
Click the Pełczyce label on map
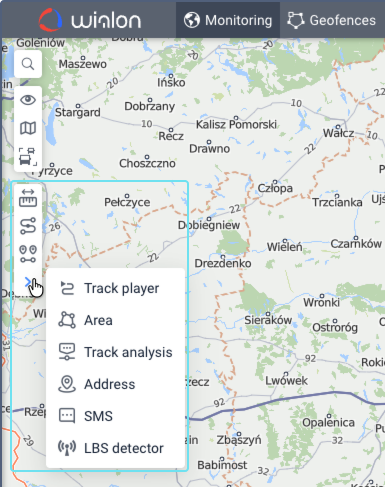pos(127,202)
